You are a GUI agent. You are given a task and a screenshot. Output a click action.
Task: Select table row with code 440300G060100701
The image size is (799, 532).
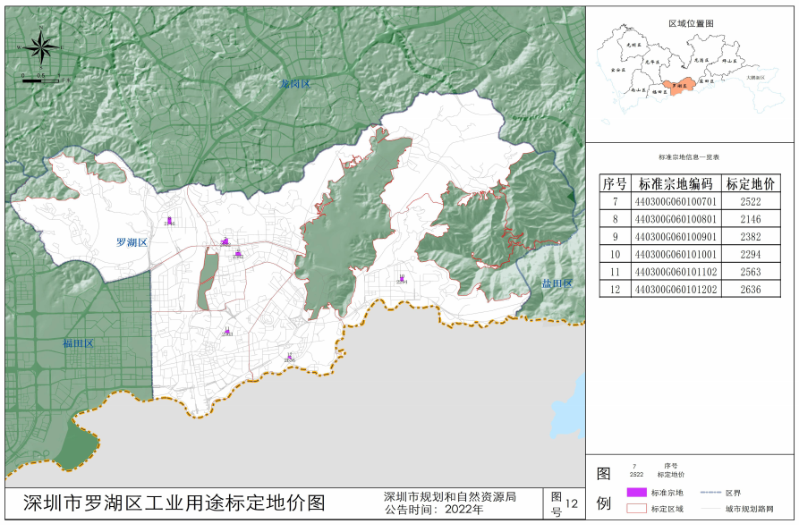(687, 203)
